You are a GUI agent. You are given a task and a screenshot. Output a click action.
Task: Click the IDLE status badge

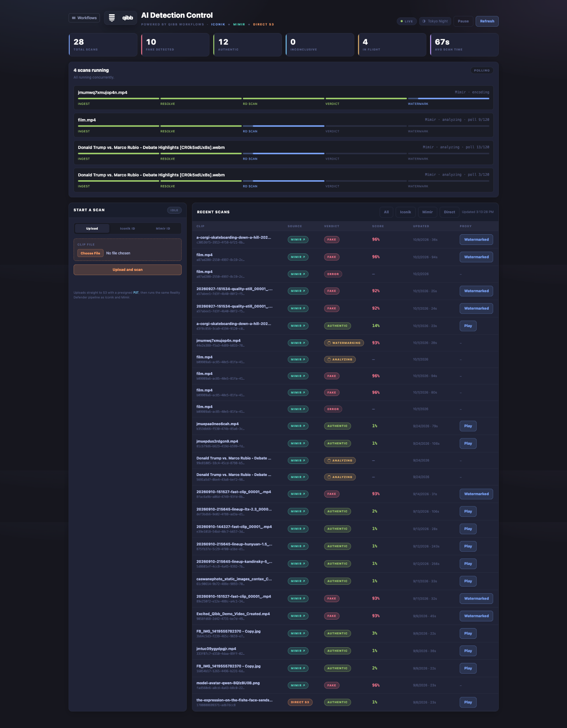point(174,210)
